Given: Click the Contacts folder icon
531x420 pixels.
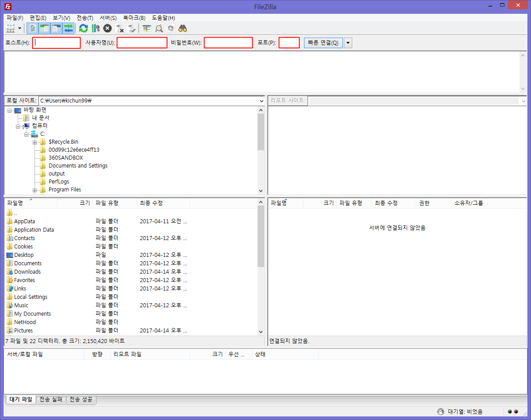Looking at the screenshot, I should (10, 238).
